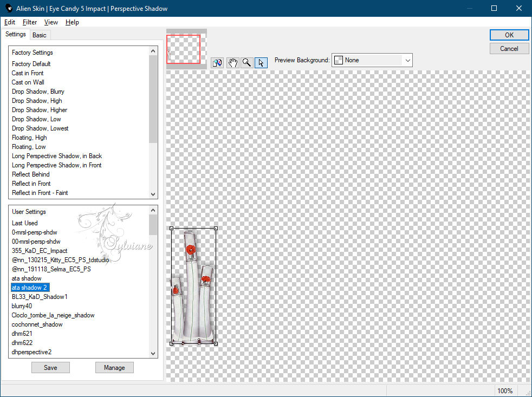Switch to the Settings tab
Viewport: 532px width, 397px height.
click(16, 34)
